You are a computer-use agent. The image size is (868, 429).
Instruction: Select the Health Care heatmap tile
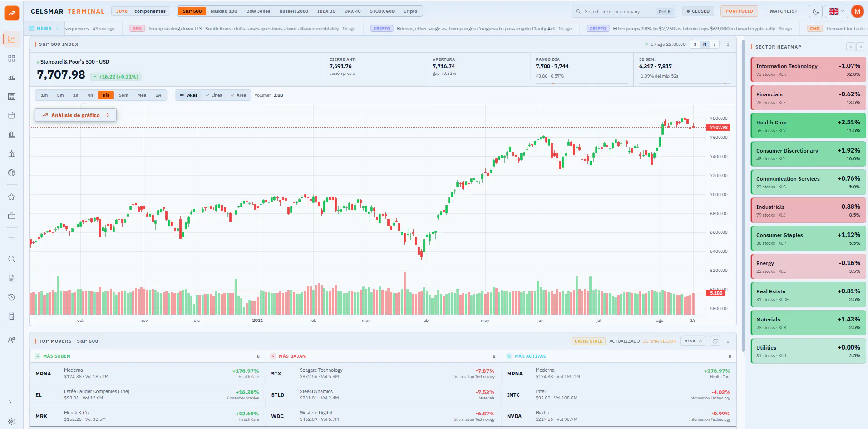pyautogui.click(x=808, y=126)
